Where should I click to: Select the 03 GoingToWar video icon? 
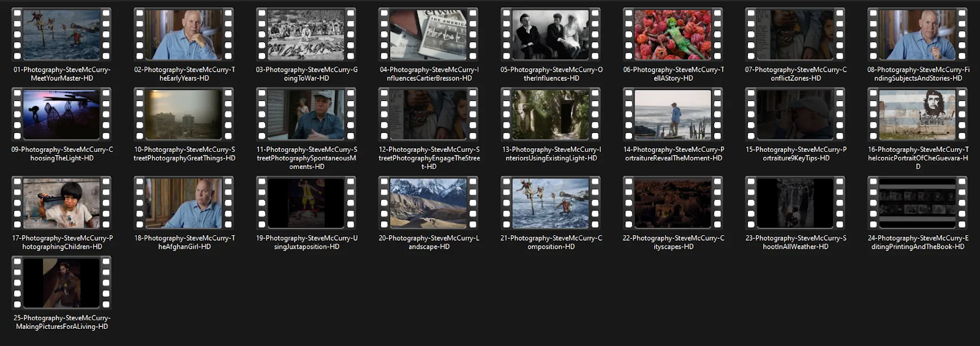(x=306, y=35)
